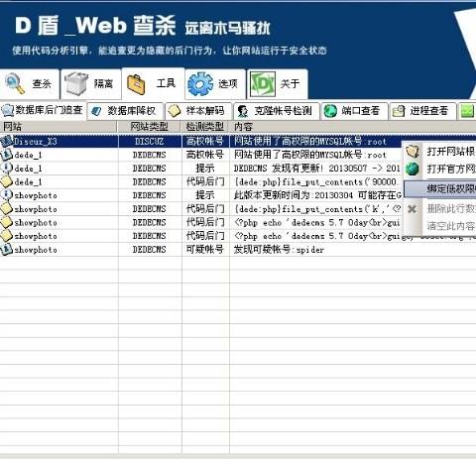Open the 选项 gear settings icon
The height and width of the screenshot is (459, 476).
point(200,84)
